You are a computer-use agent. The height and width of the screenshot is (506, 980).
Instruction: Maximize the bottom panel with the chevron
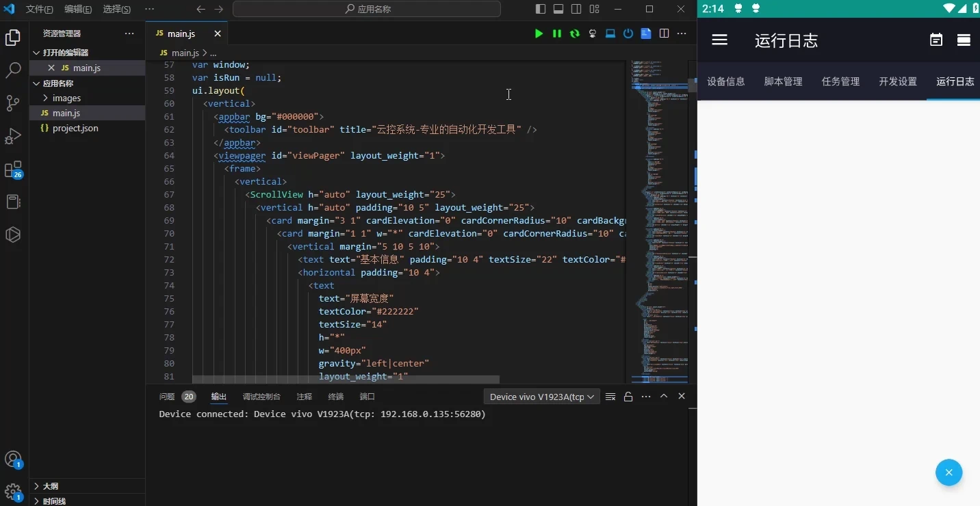pyautogui.click(x=664, y=397)
